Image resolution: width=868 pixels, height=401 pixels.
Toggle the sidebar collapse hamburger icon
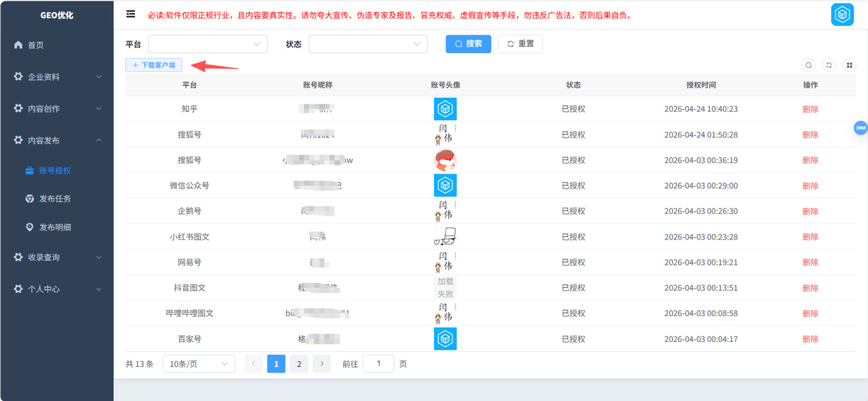(131, 14)
